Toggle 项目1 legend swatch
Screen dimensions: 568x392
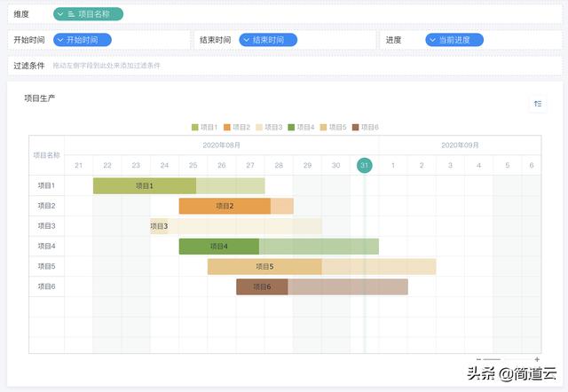point(195,127)
